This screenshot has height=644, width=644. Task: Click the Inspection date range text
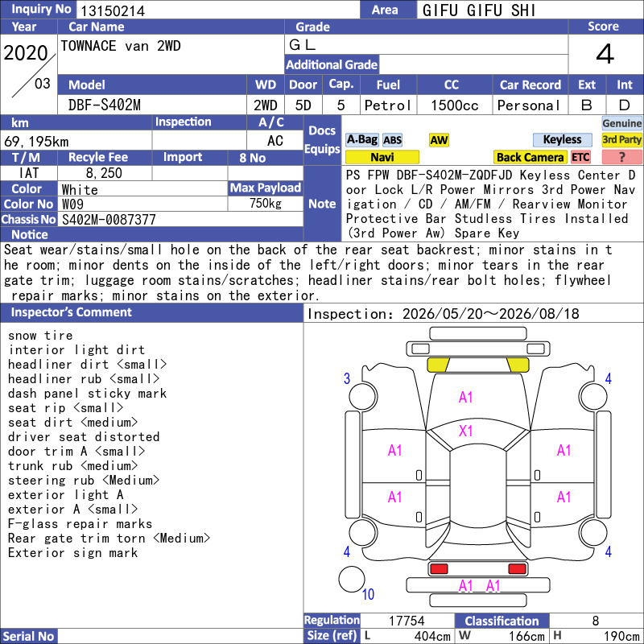(x=444, y=314)
